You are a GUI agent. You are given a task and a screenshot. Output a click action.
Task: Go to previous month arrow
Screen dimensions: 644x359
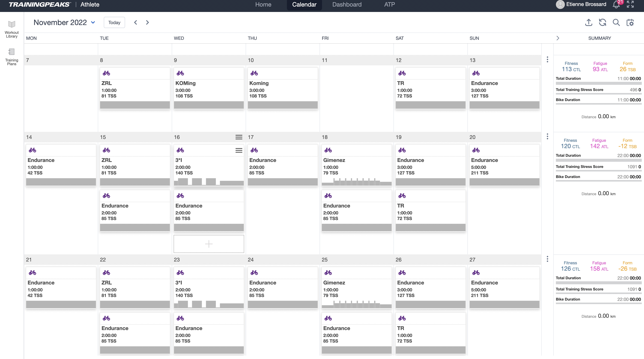point(136,23)
